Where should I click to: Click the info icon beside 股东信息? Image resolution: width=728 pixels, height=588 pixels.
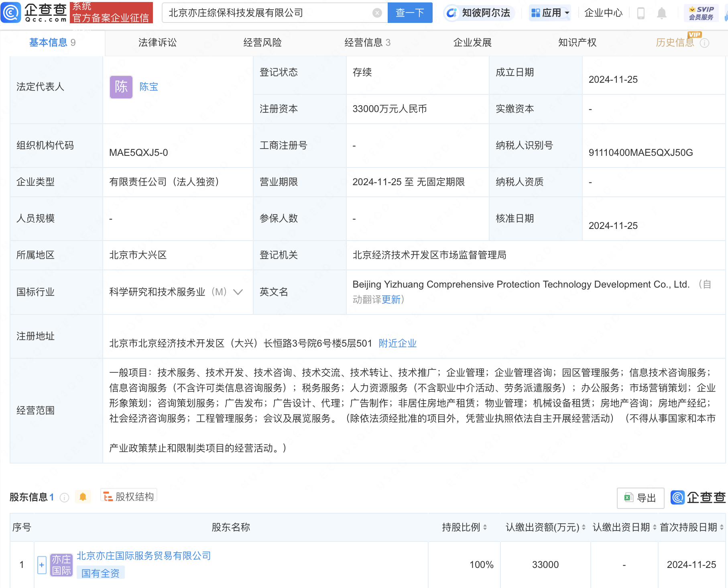tap(64, 498)
